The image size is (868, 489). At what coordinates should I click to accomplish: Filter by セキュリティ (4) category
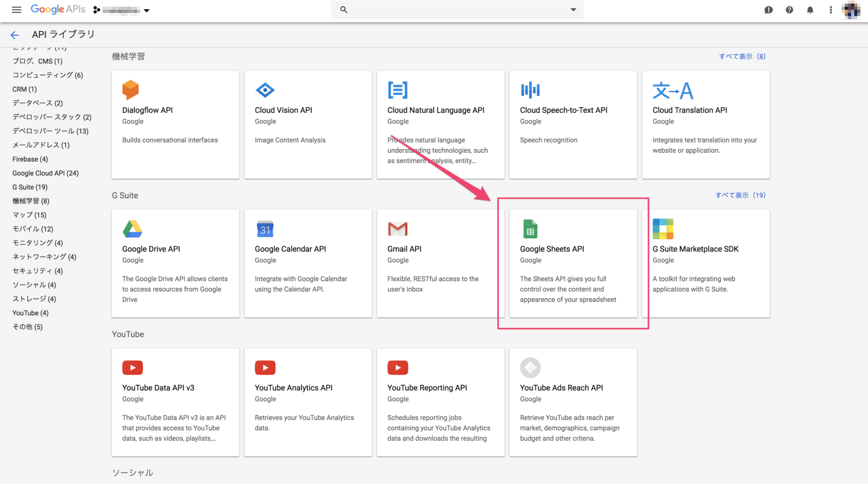(x=38, y=271)
